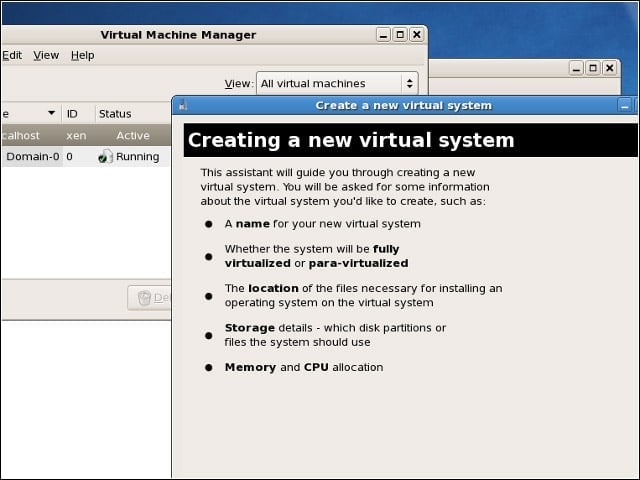This screenshot has width=640, height=480.
Task: Click the Delete button with trash icon
Action: point(149,298)
